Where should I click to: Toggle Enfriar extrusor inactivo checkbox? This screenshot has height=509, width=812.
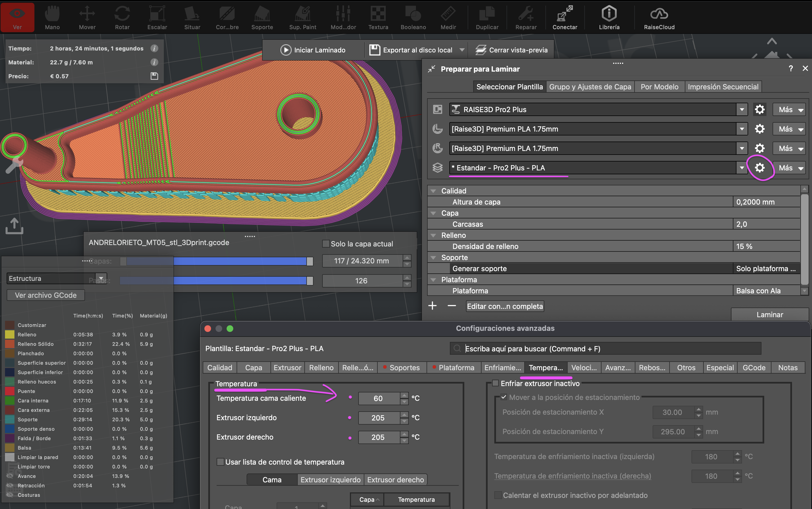pos(495,383)
